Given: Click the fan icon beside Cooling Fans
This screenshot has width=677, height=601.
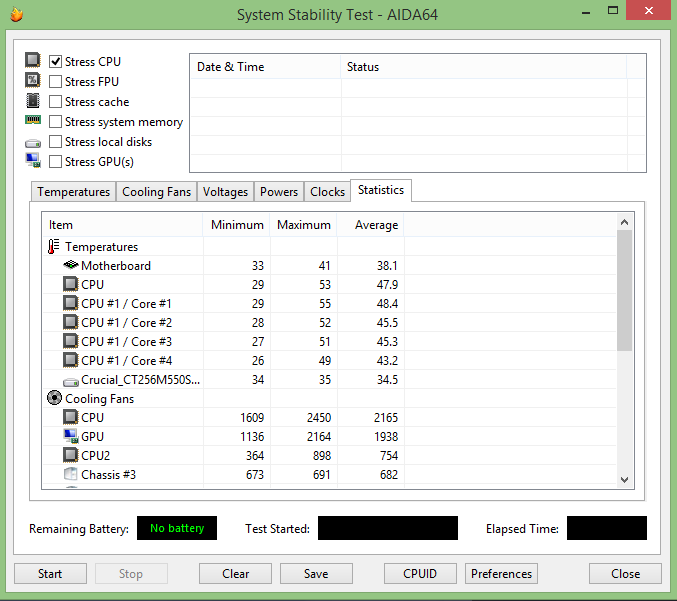Looking at the screenshot, I should coord(54,398).
